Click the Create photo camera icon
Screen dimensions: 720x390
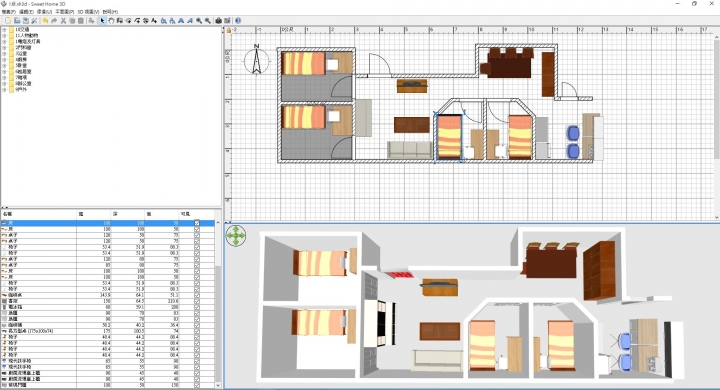point(218,21)
